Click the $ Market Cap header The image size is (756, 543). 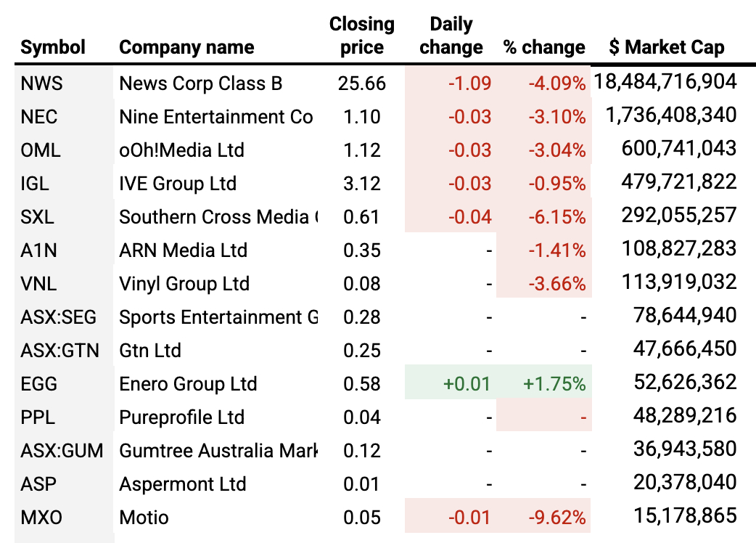[x=666, y=48]
